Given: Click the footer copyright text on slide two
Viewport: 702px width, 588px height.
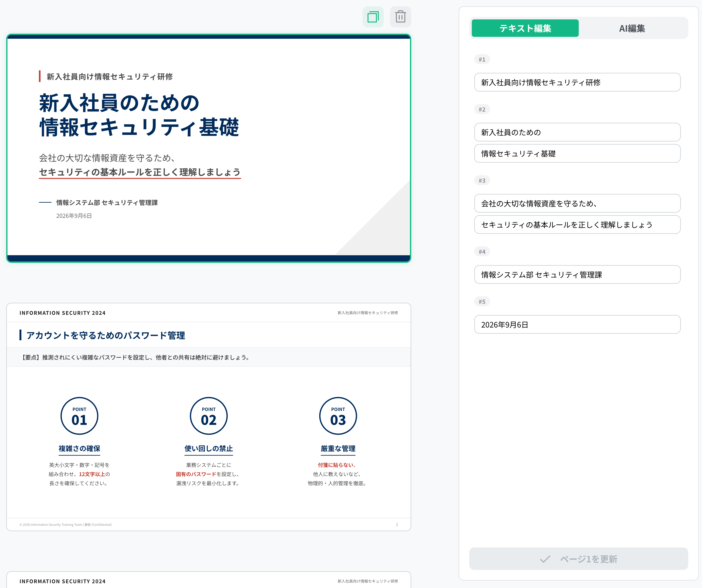Looking at the screenshot, I should 66,525.
